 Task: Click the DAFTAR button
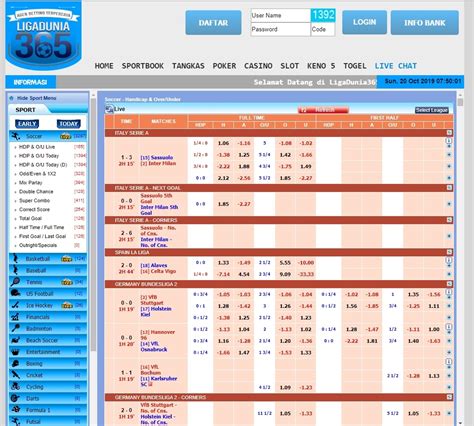click(213, 23)
